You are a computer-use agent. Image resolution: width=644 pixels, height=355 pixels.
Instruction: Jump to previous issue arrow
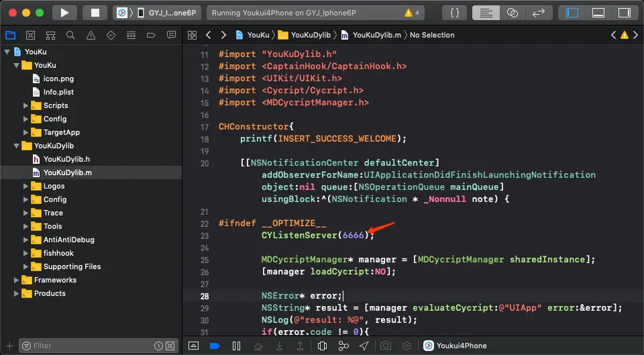[613, 36]
